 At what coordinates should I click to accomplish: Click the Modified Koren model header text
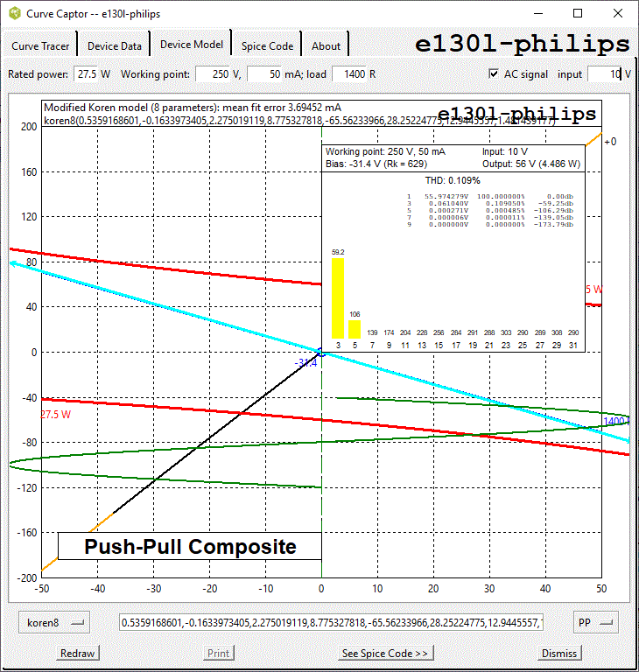point(193,107)
